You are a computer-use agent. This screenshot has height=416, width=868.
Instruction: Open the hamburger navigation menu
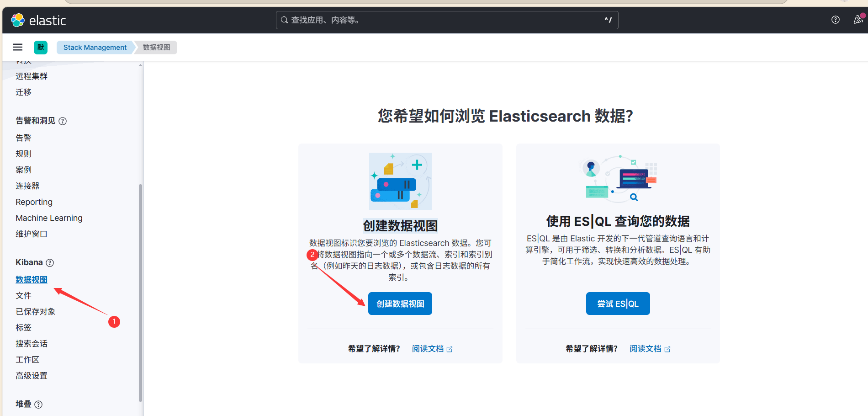18,47
